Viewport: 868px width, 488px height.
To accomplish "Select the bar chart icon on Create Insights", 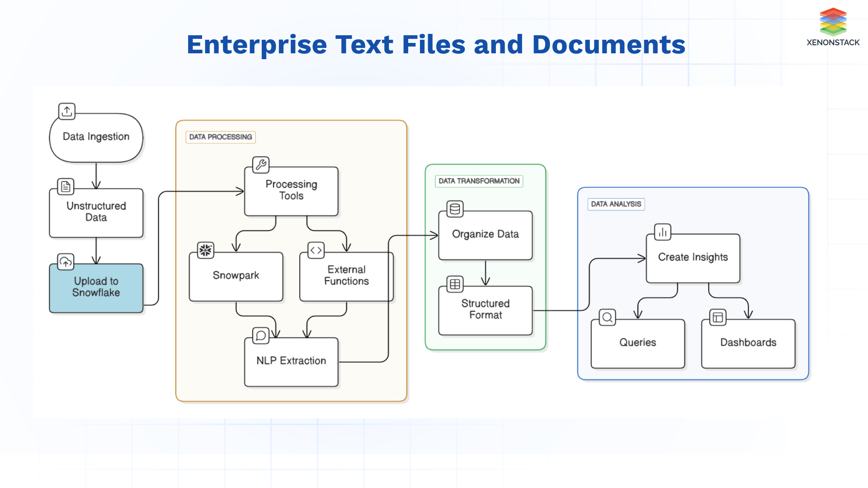I will [662, 232].
